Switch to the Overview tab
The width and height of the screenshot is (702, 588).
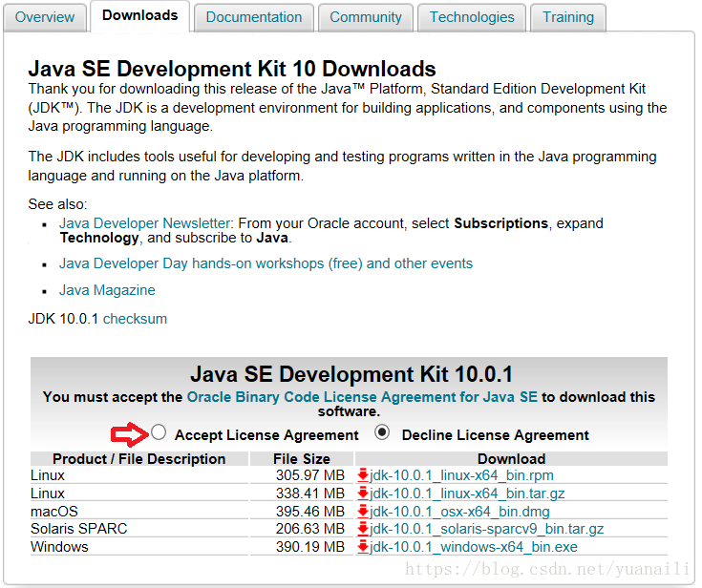45,17
